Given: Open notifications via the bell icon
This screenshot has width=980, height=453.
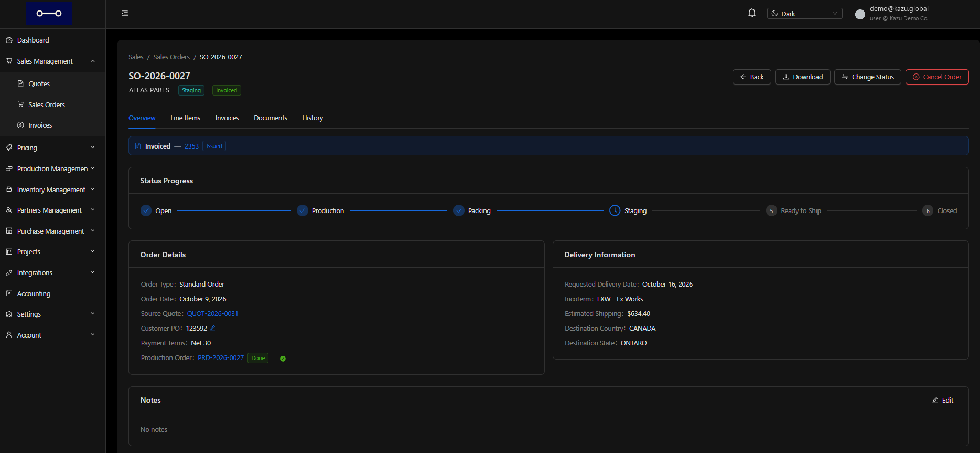Looking at the screenshot, I should [x=752, y=13].
